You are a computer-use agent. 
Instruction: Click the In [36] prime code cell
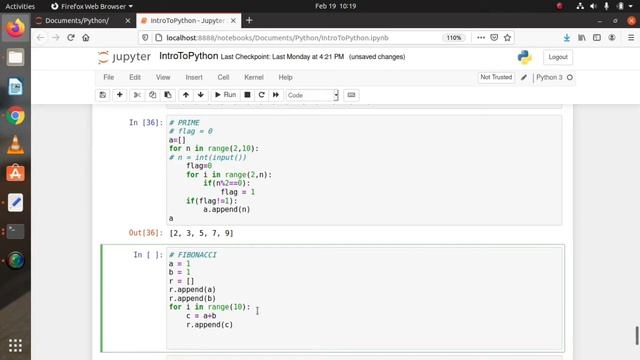point(364,170)
